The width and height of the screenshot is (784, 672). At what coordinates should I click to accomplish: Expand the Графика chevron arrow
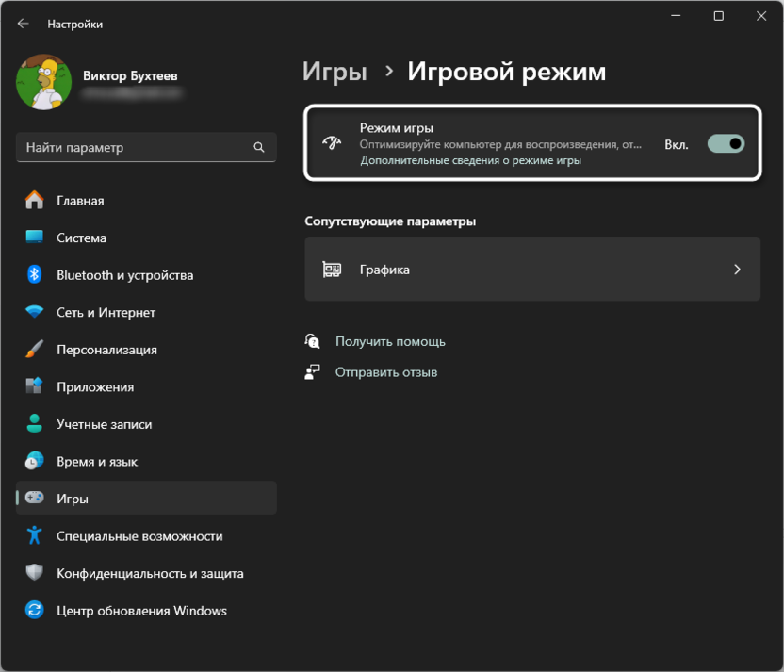tap(737, 270)
